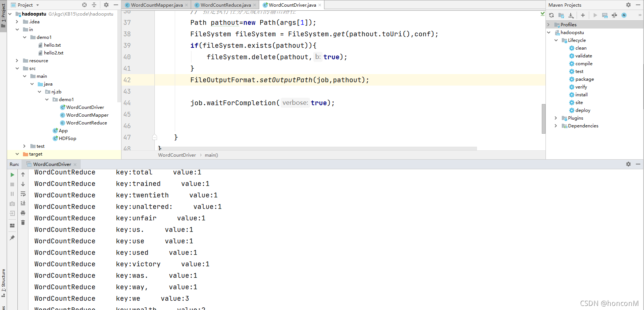
Task: Pause run console output
Action: (12, 194)
